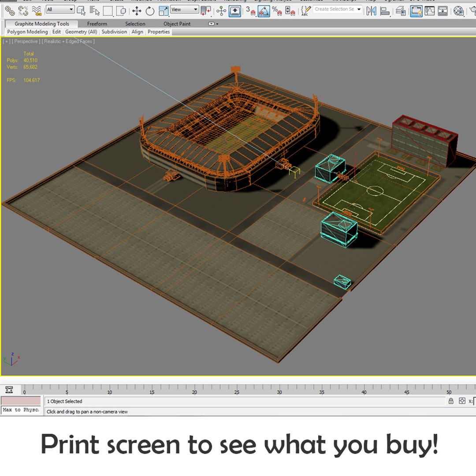Switch to Graphite Modeling Tools tab
This screenshot has height=476, width=476.
pyautogui.click(x=42, y=24)
